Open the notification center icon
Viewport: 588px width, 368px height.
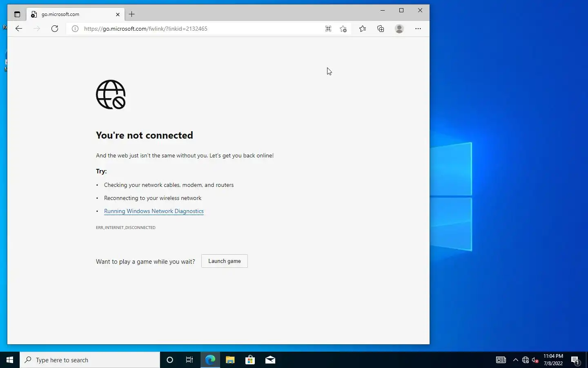coord(576,360)
